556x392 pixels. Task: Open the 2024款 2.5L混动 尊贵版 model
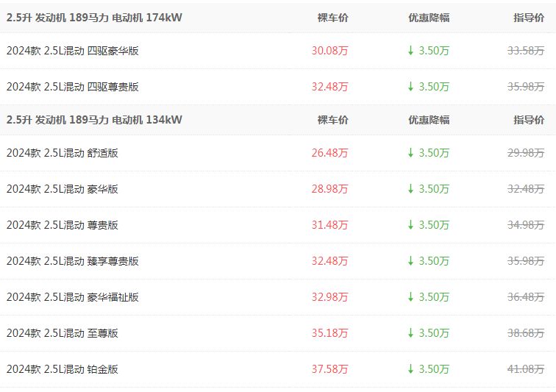pyautogui.click(x=62, y=225)
